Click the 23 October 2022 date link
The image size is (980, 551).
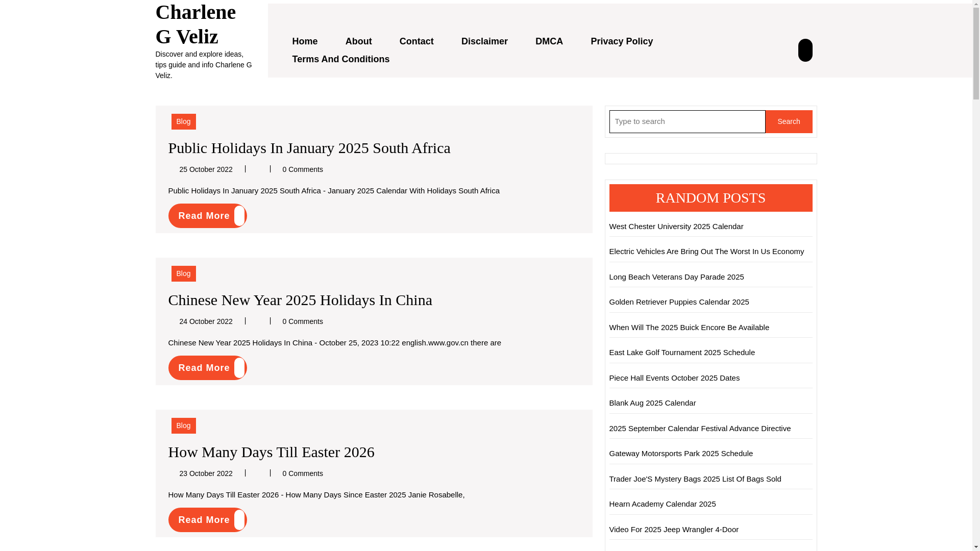206,473
